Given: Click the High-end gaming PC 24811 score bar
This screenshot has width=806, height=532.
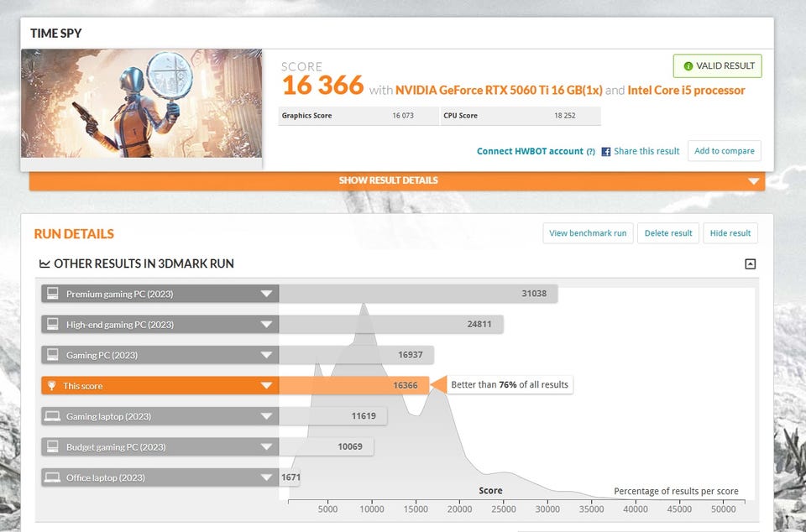Looking at the screenshot, I should 391,325.
